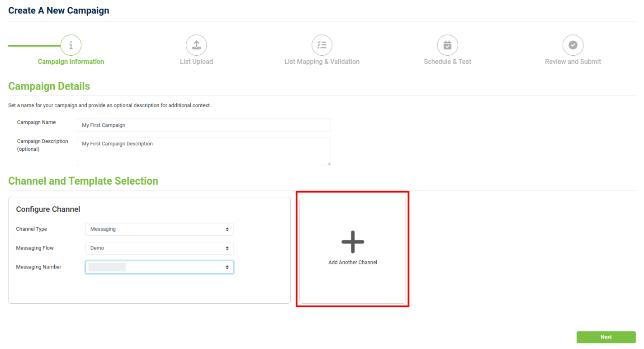The image size is (644, 349).
Task: Click the List Mapping & Validation icon
Action: click(x=322, y=45)
